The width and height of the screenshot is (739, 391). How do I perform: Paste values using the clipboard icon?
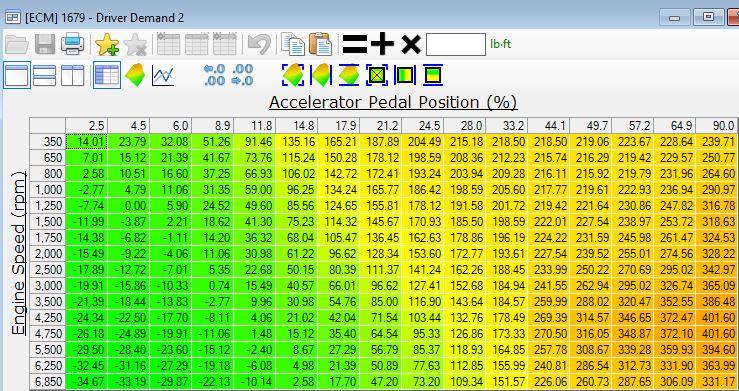point(320,44)
